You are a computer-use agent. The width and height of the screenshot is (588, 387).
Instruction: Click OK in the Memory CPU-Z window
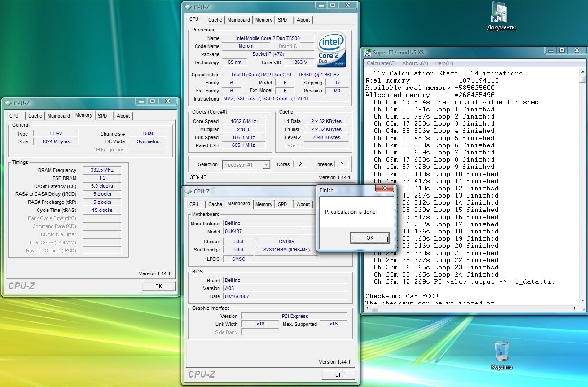point(158,286)
